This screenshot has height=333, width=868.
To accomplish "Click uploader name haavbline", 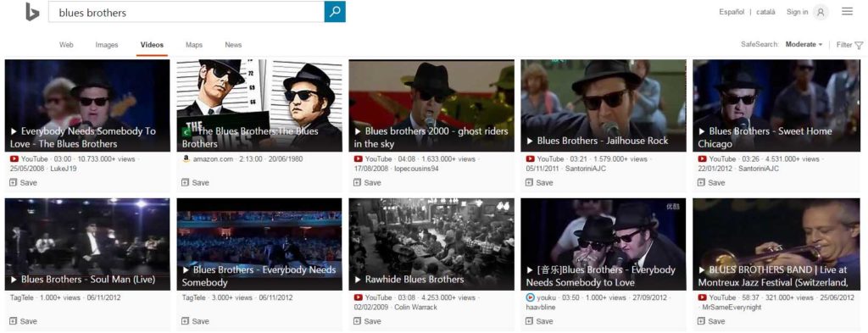I will click(542, 308).
